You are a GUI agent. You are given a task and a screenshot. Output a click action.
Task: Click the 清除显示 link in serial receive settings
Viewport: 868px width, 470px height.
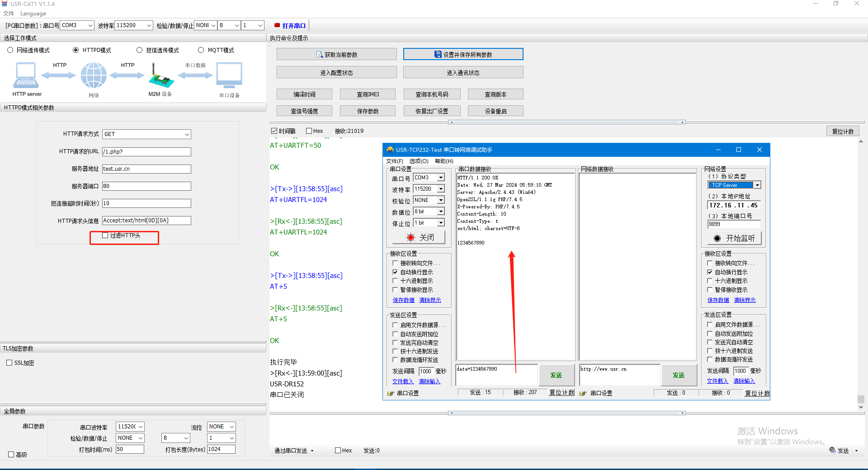coord(430,300)
